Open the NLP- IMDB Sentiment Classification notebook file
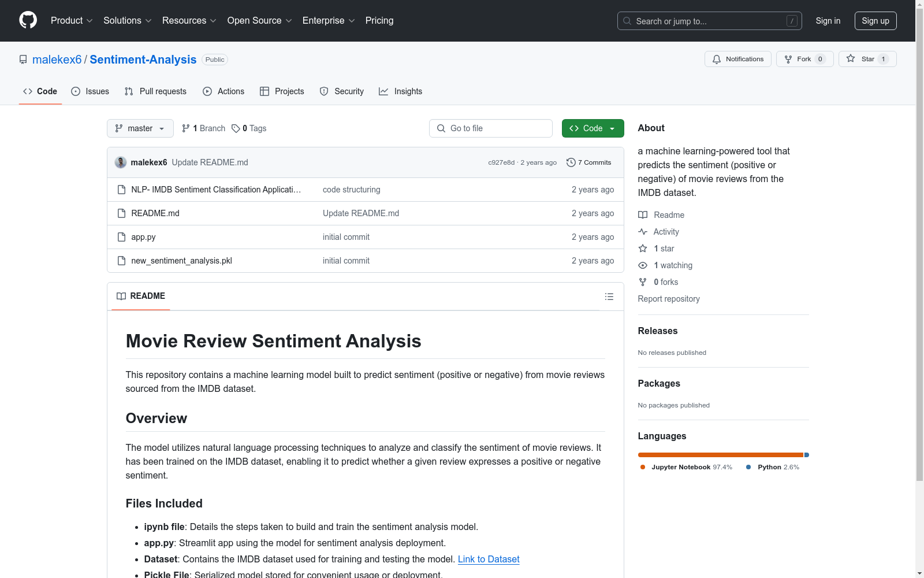924x578 pixels. (216, 190)
